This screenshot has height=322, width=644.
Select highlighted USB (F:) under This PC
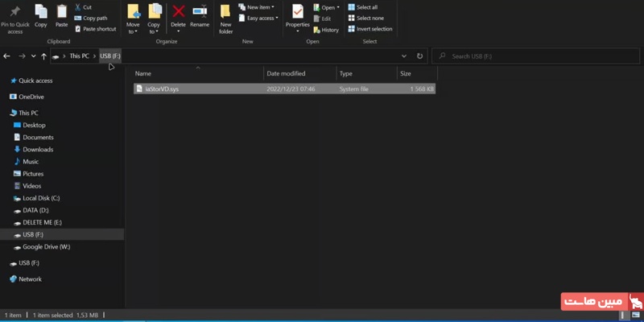click(x=62, y=234)
